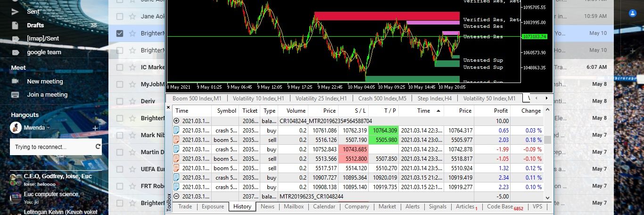The height and width of the screenshot is (215, 644).
Task: Star the MyJobM email
Action: [x=132, y=84]
